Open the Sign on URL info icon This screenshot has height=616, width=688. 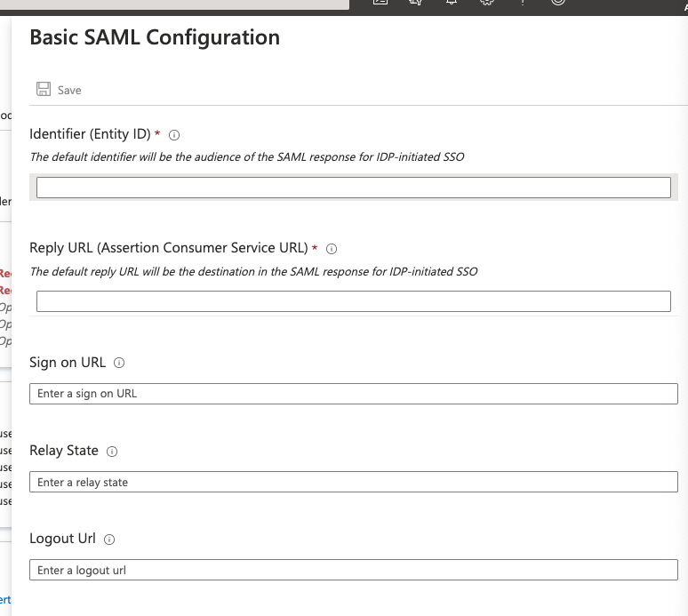point(119,363)
